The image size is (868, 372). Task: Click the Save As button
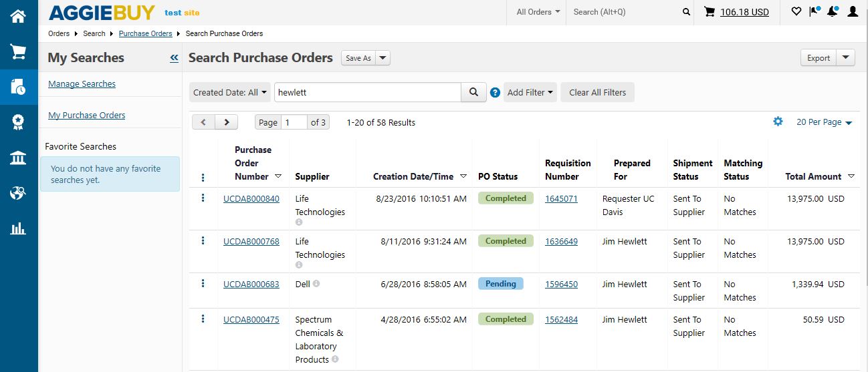[358, 58]
